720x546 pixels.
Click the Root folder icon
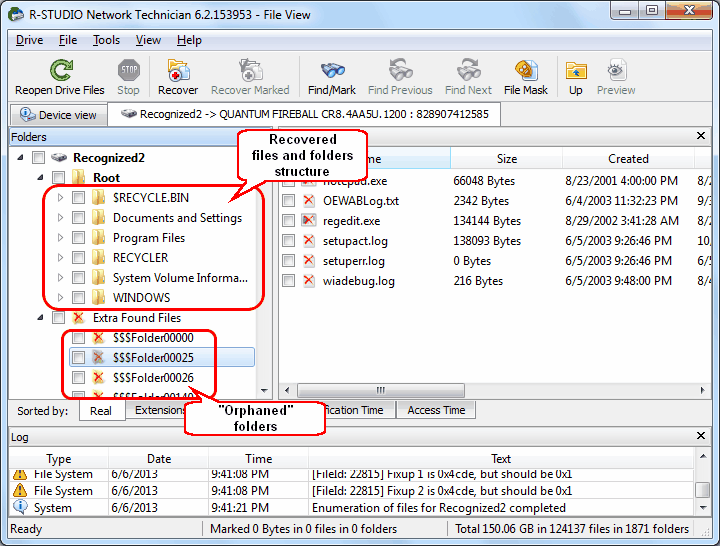tap(79, 177)
